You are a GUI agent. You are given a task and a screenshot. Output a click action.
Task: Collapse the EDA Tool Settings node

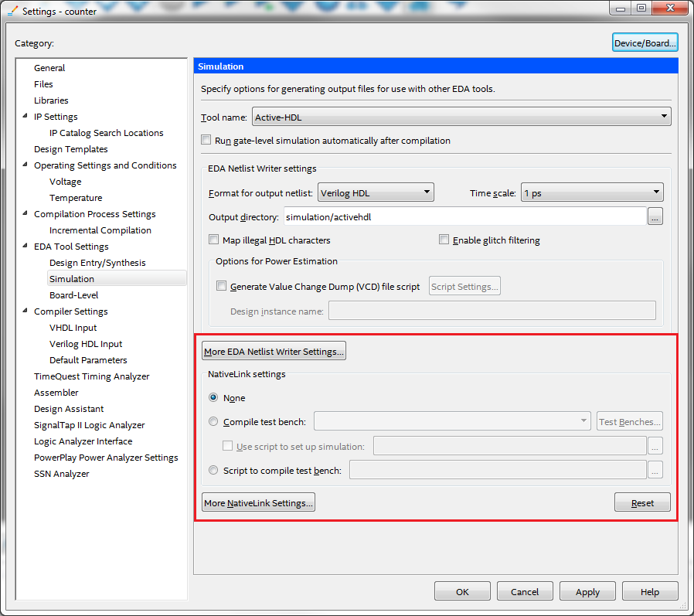click(x=25, y=246)
